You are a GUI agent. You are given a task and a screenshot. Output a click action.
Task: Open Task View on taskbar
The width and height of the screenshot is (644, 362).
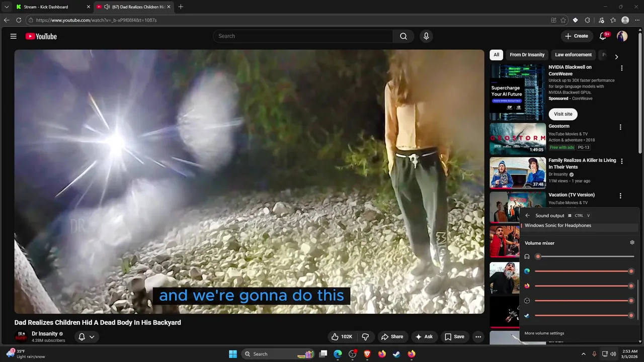324,354
